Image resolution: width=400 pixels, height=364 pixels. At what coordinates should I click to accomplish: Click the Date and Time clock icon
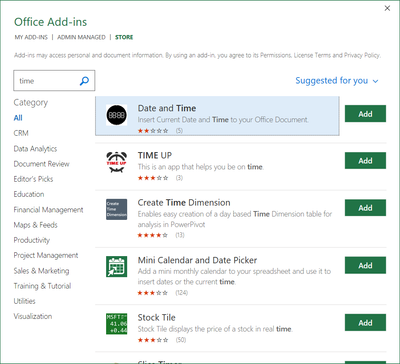(116, 115)
